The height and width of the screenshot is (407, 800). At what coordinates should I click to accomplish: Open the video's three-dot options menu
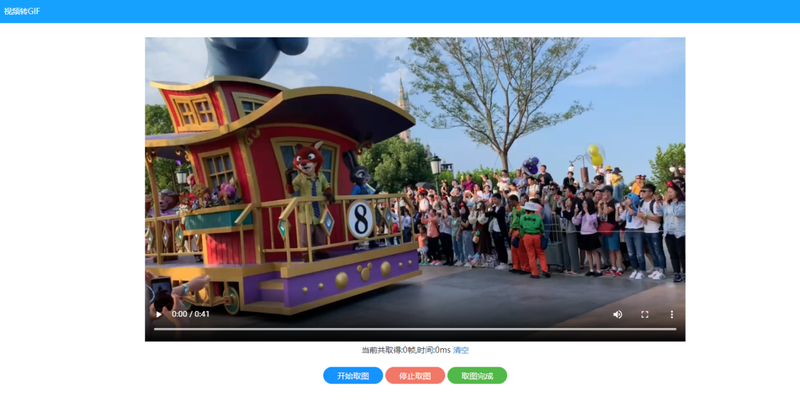pos(671,314)
